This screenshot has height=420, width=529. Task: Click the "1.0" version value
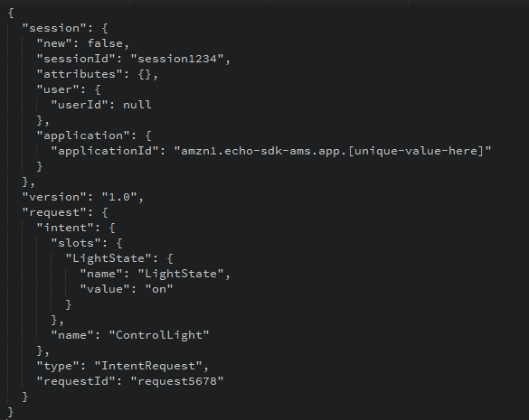coord(119,197)
